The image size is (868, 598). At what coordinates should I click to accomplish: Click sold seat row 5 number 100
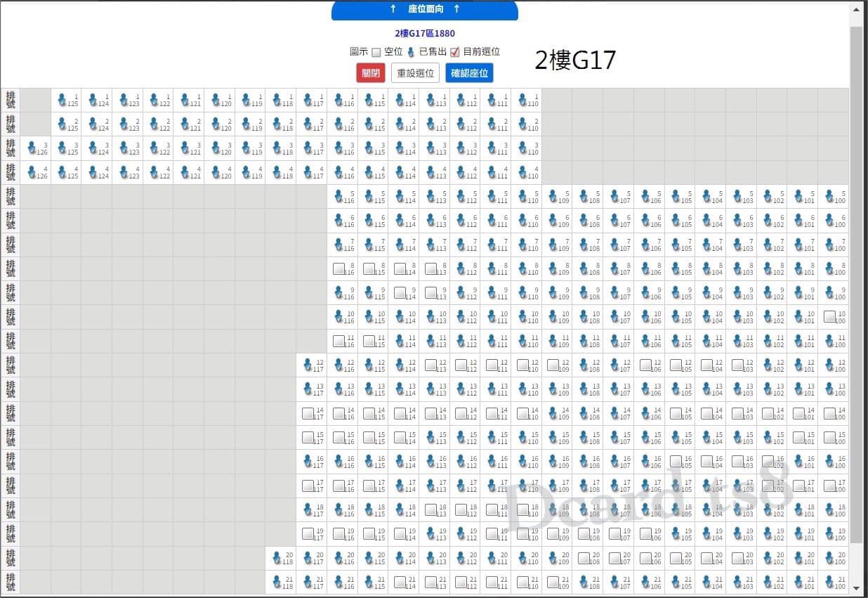[829, 197]
